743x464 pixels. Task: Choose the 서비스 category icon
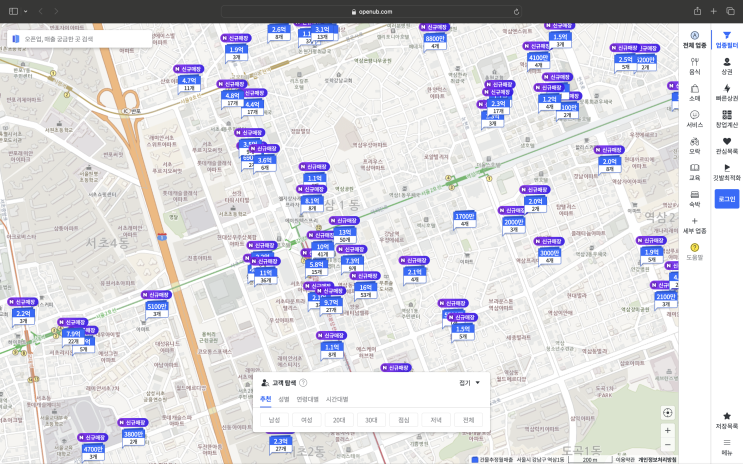click(694, 118)
